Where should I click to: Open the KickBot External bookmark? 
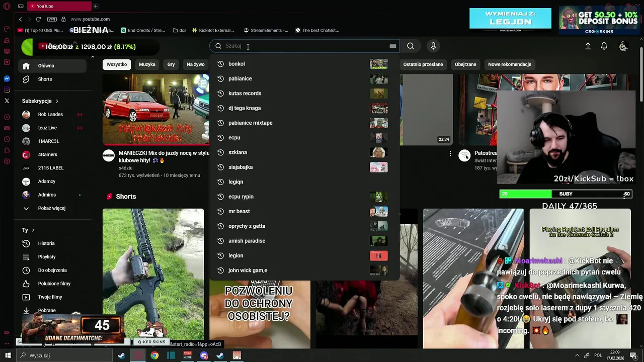click(x=213, y=30)
